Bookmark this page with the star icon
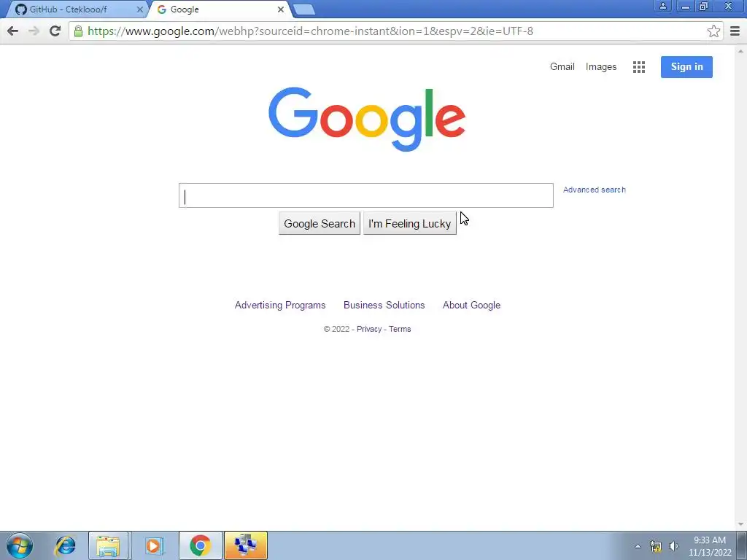The width and height of the screenshot is (747, 560). [713, 31]
